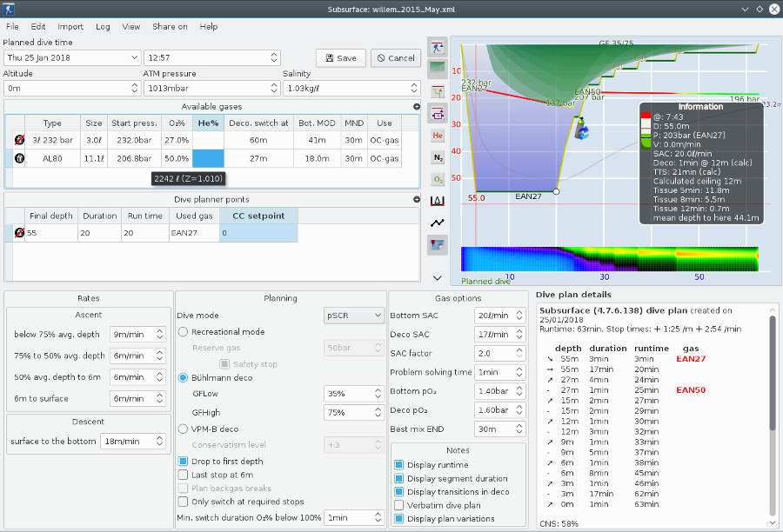Select the Buhlmann deco radio button
This screenshot has width=783, height=532.
point(183,376)
